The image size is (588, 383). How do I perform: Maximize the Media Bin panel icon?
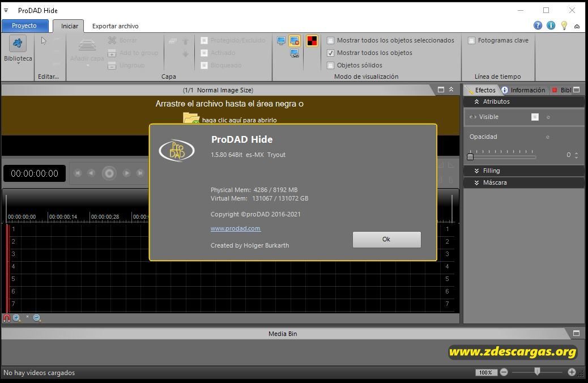pyautogui.click(x=576, y=333)
